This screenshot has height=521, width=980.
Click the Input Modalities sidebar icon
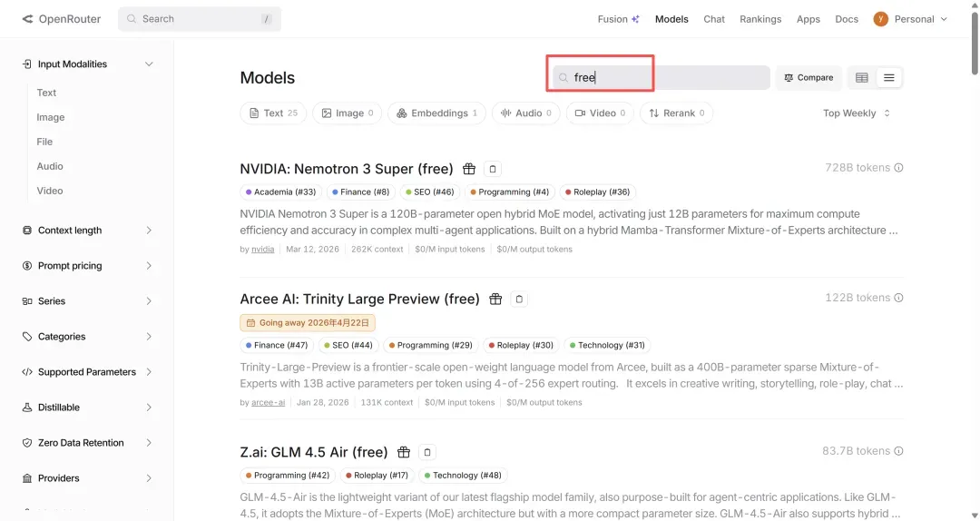27,64
